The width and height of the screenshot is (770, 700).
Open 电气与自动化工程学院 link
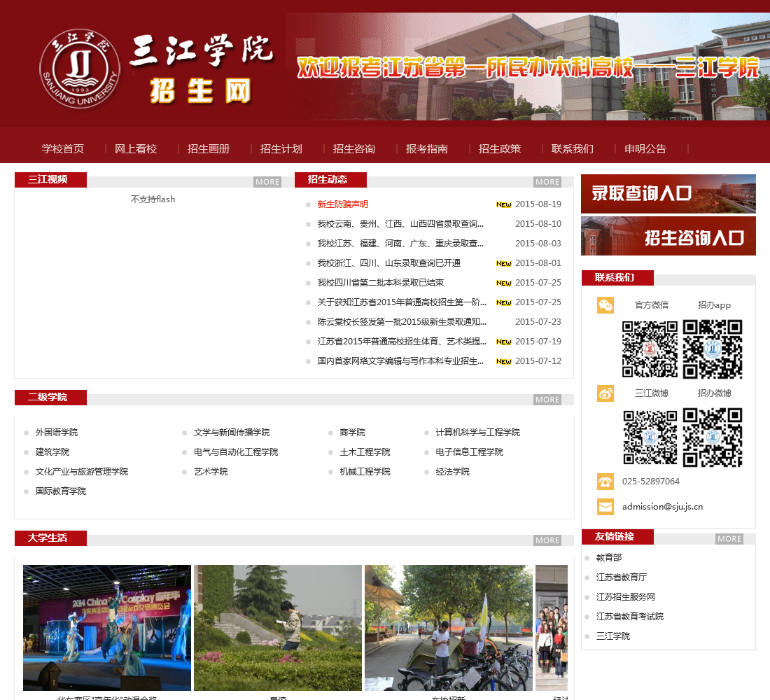tap(236, 452)
